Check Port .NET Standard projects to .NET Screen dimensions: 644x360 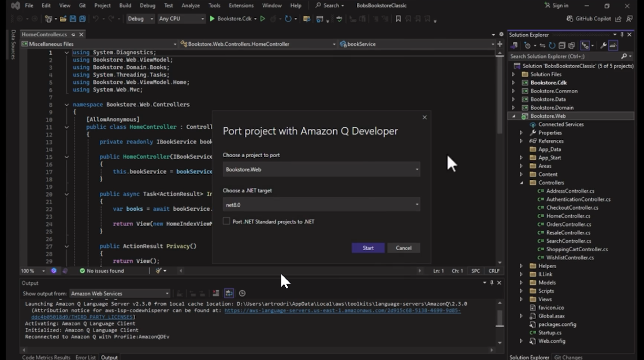click(x=226, y=221)
